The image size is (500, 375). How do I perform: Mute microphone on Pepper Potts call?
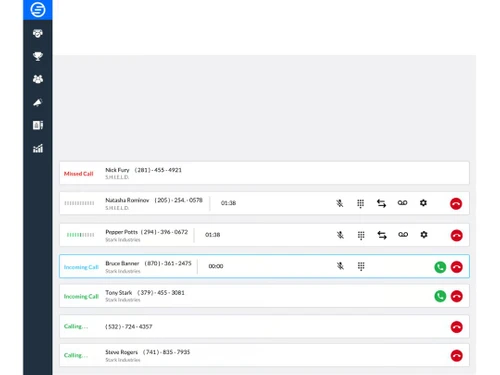(340, 235)
